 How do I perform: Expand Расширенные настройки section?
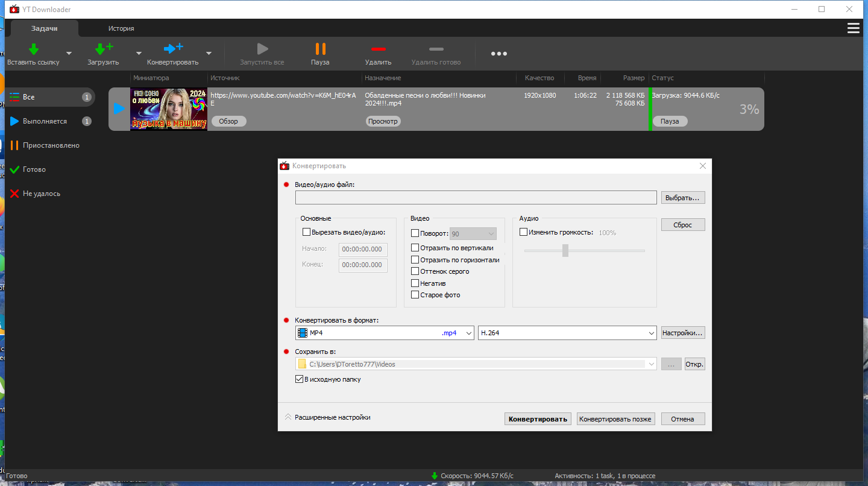(327, 417)
